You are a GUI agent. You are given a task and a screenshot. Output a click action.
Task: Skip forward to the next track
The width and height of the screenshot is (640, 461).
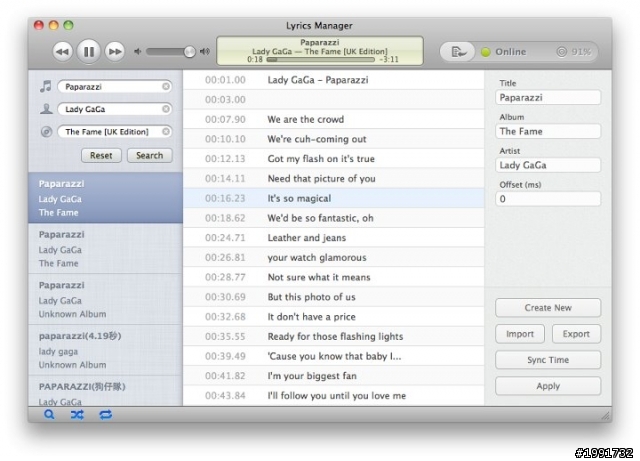[x=115, y=52]
